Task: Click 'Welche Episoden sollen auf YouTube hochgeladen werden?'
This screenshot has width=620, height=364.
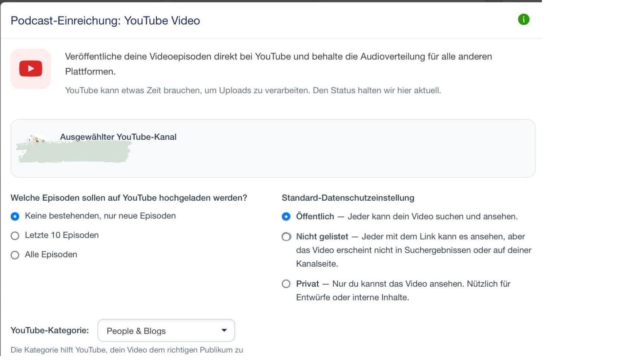Action: pyautogui.click(x=129, y=198)
